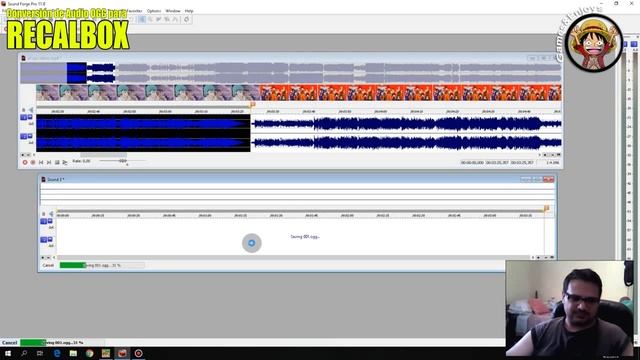This screenshot has height=360, width=640.
Task: Click the channel 1 number button in Sound 1 window
Action: [43, 221]
